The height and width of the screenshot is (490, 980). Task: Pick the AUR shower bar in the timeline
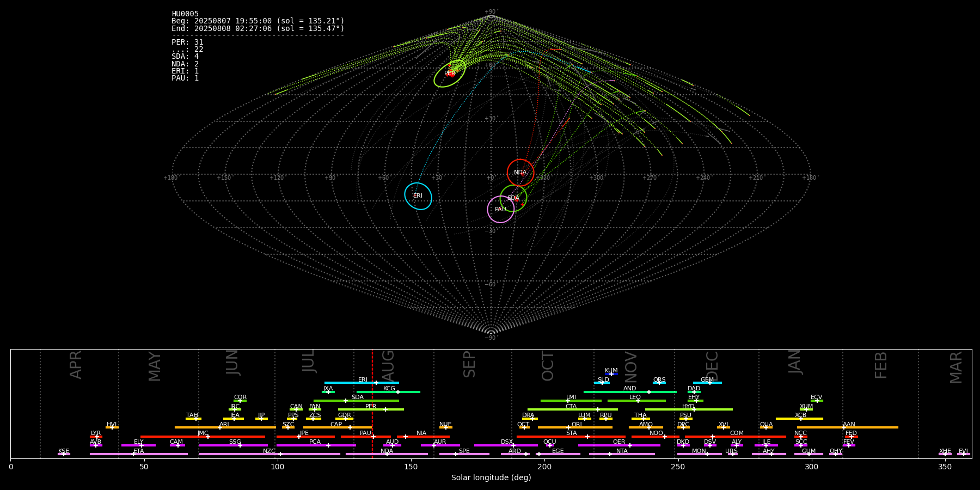440,445
